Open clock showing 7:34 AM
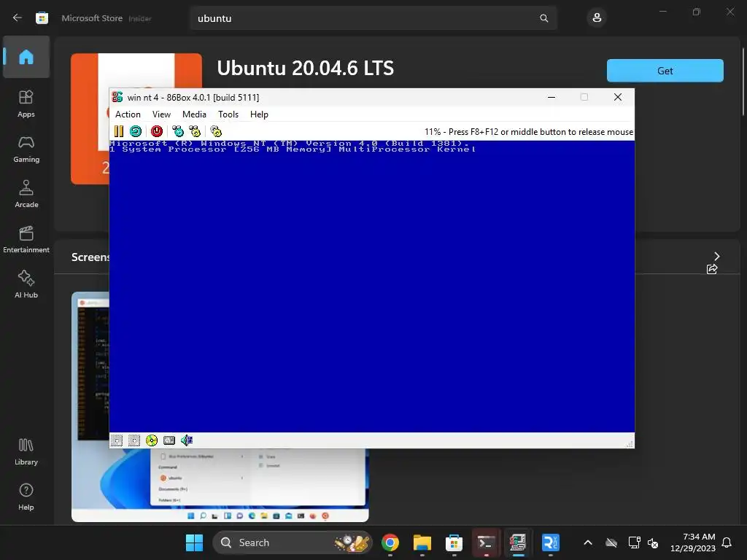 pyautogui.click(x=693, y=542)
